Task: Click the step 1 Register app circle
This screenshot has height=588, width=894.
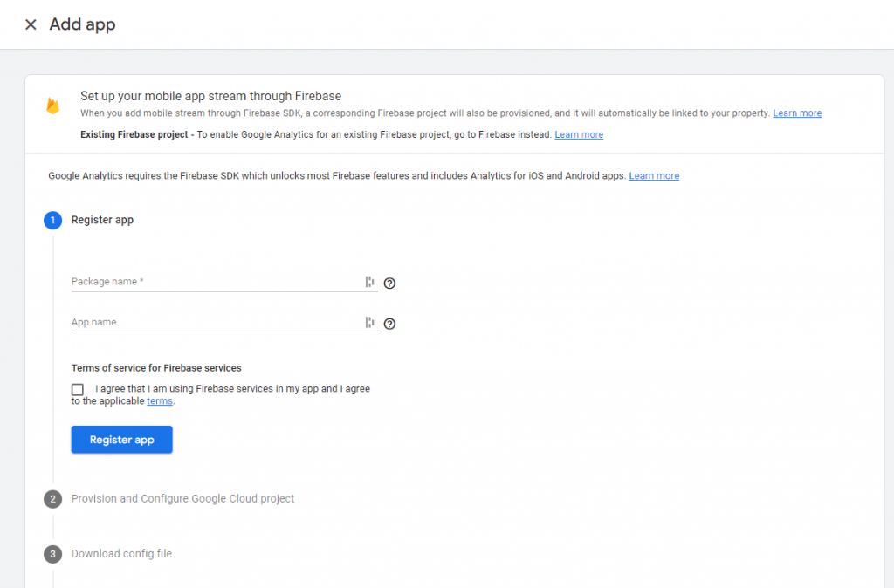Action: tap(53, 221)
